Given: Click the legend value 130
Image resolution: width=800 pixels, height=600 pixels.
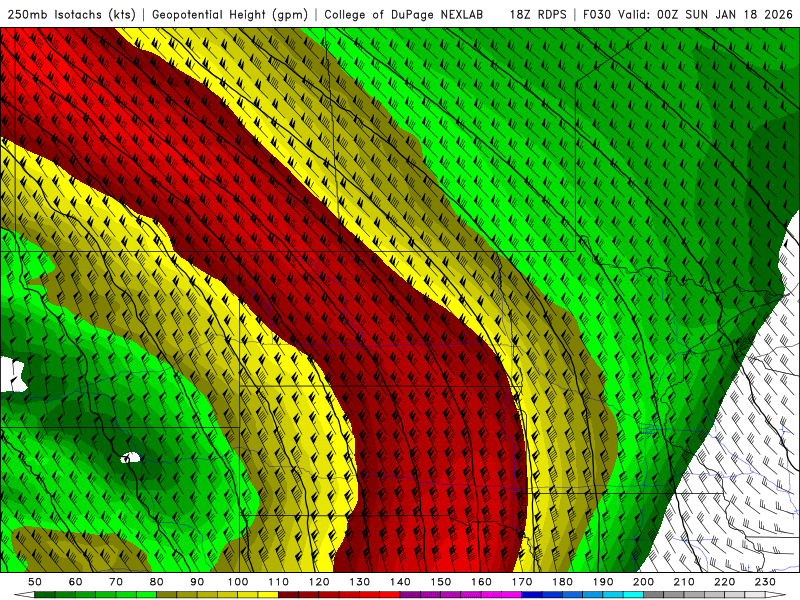Looking at the screenshot, I should [360, 582].
